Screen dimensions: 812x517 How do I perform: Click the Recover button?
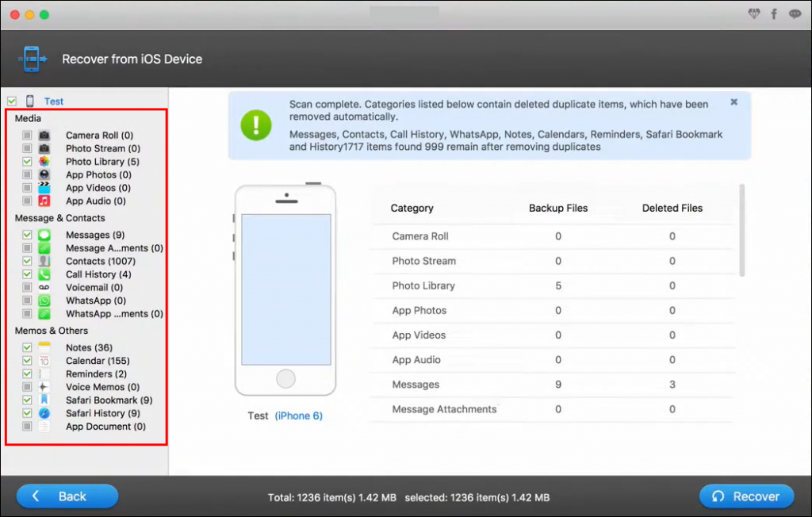[746, 496]
